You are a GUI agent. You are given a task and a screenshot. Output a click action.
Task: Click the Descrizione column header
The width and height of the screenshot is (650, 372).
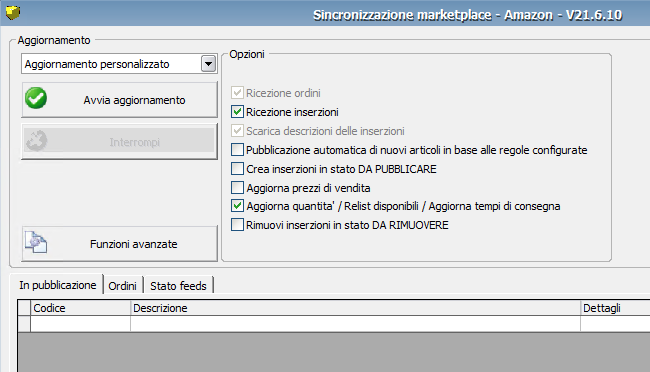355,308
